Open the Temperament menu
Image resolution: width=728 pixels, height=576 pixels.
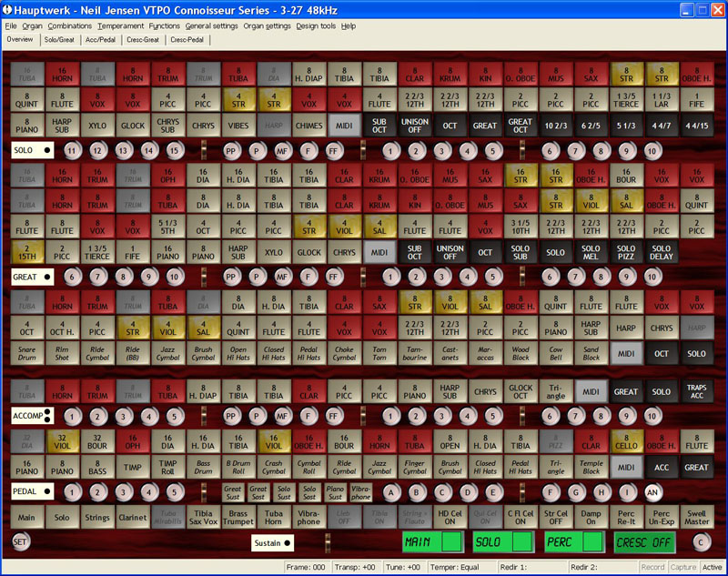pyautogui.click(x=121, y=26)
